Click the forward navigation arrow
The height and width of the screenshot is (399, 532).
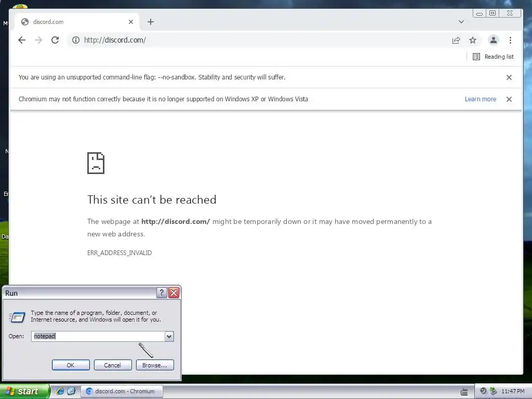click(x=38, y=40)
